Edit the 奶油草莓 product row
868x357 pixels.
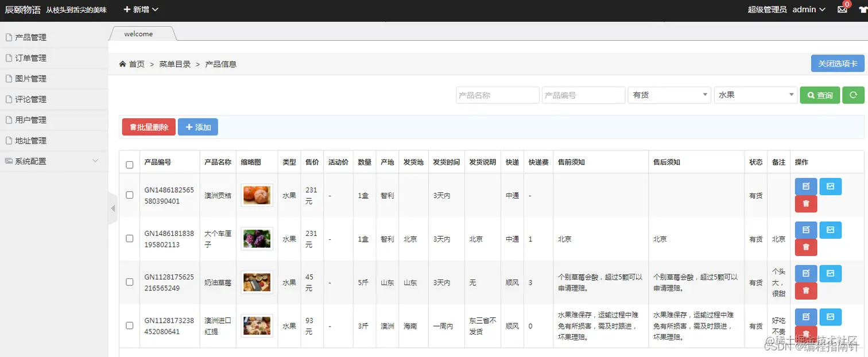click(x=806, y=274)
